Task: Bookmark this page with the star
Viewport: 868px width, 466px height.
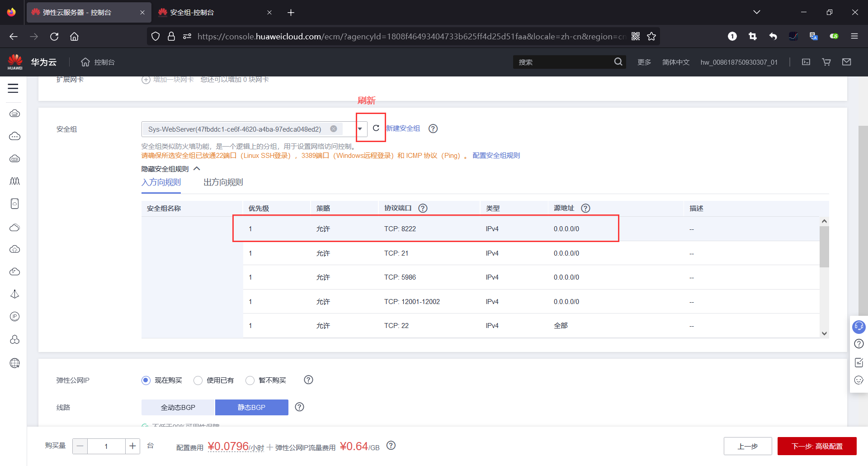Action: tap(651, 37)
